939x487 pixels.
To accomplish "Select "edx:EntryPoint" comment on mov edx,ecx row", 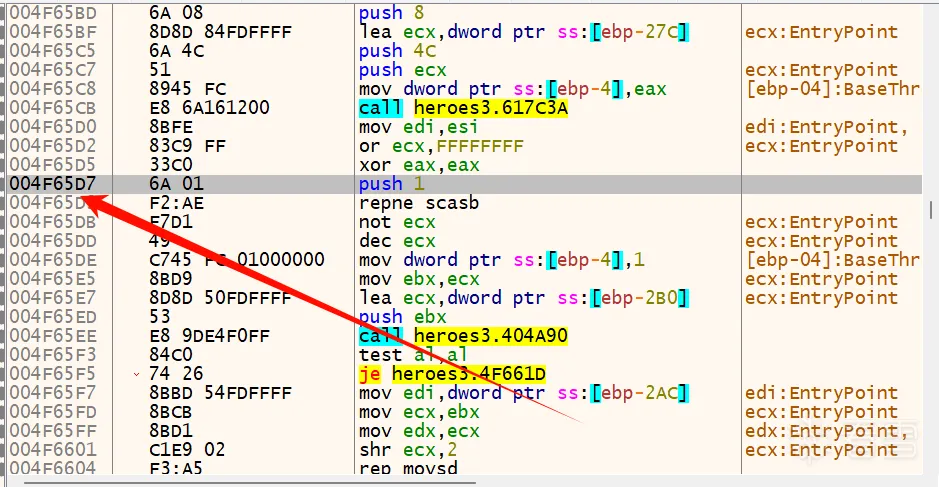I will pyautogui.click(x=826, y=431).
